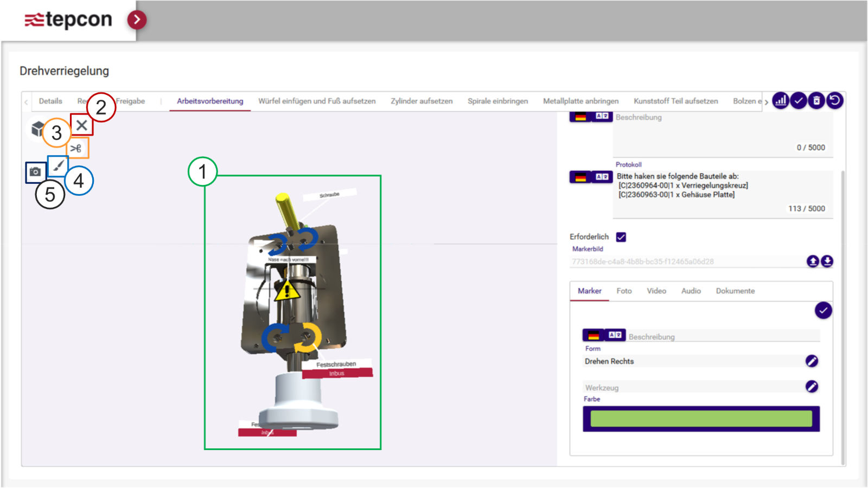The width and height of the screenshot is (868, 488).
Task: Click the undo reset arrow icon
Action: 835,100
